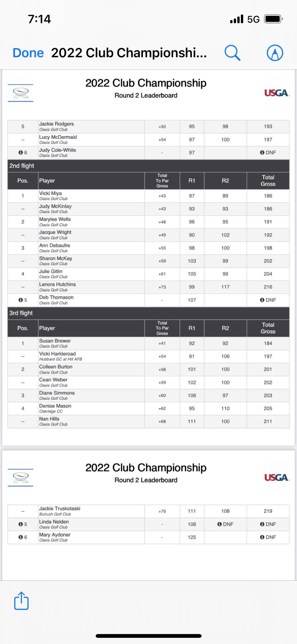
Task: Click the DNF info icon in Deb Thomason's row
Action: click(x=262, y=300)
